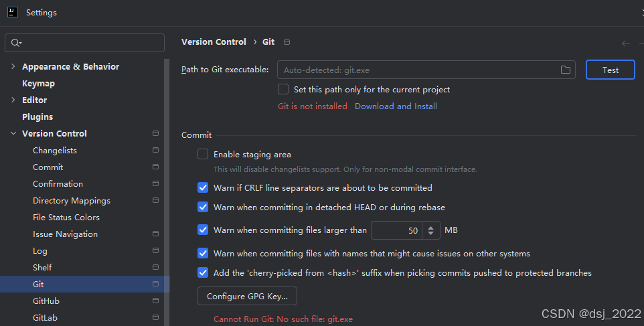Expand the Editor settings section
Image resolution: width=644 pixels, height=326 pixels.
(13, 100)
